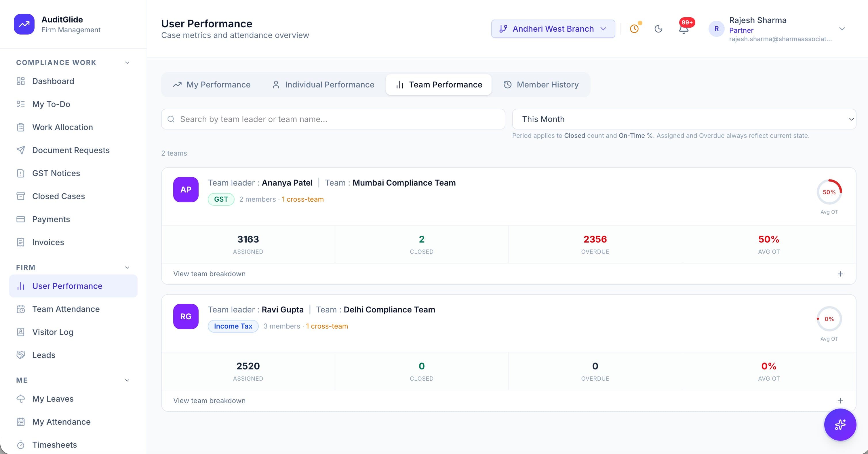
Task: Open Leads handshake icon
Action: [x=20, y=355]
